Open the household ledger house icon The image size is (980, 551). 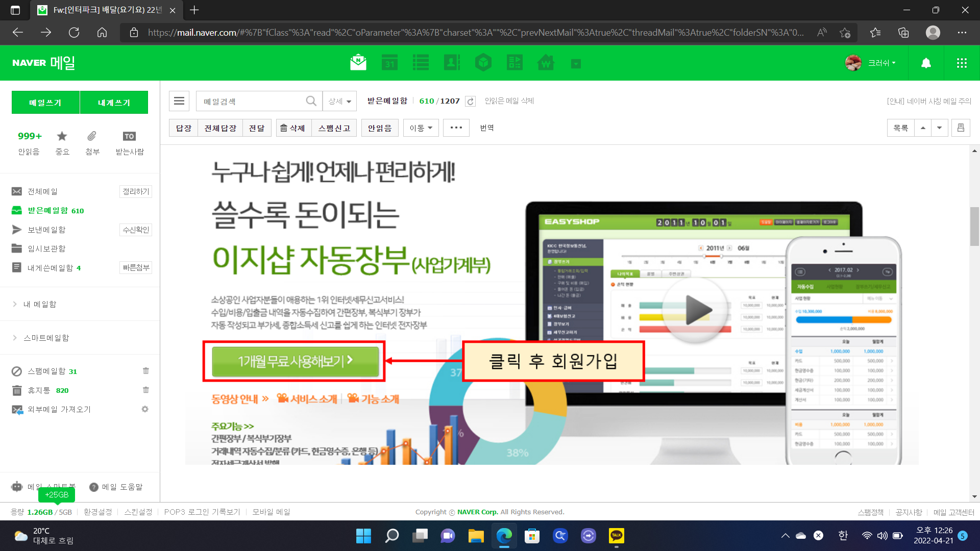546,63
